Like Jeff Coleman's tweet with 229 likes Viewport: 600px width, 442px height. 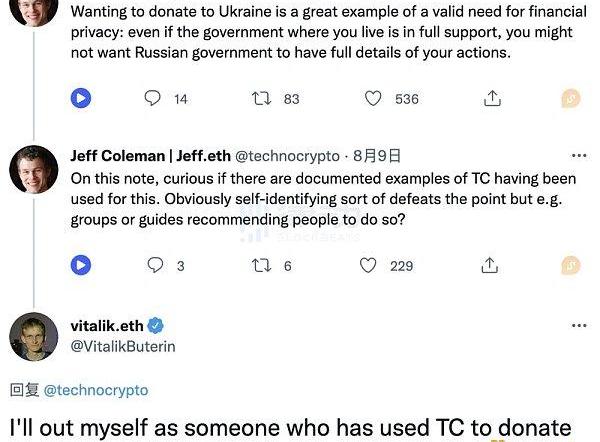tap(369, 265)
